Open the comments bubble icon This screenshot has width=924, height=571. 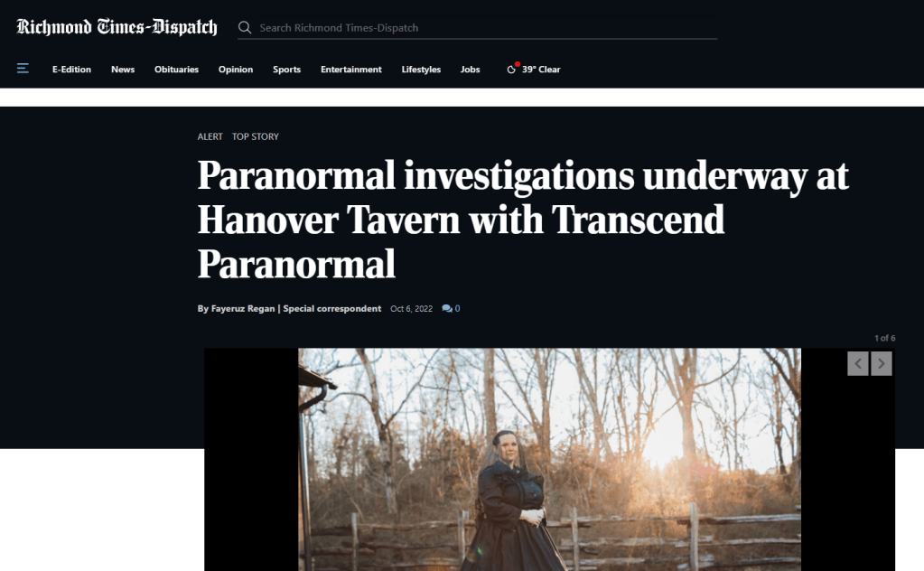tap(447, 308)
